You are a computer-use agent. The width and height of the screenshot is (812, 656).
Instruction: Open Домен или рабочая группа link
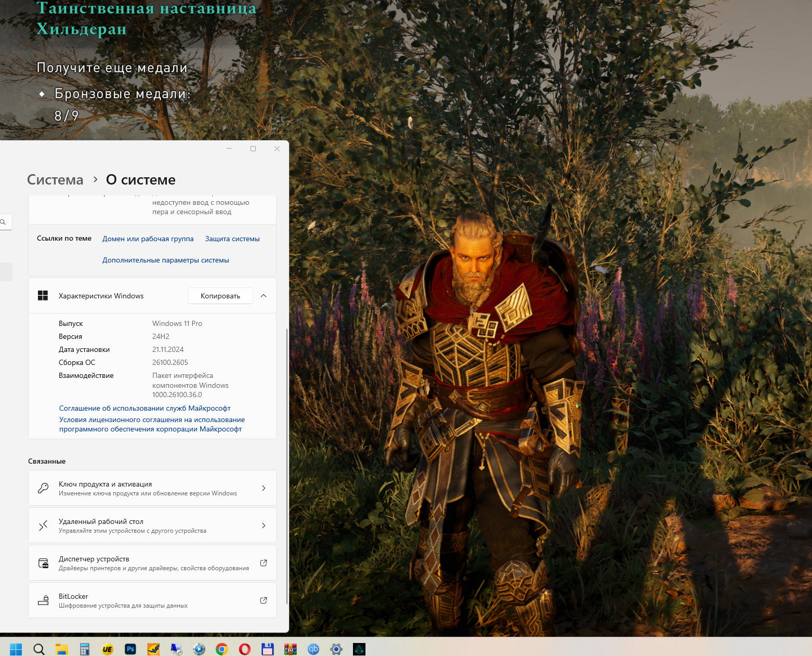click(x=148, y=239)
